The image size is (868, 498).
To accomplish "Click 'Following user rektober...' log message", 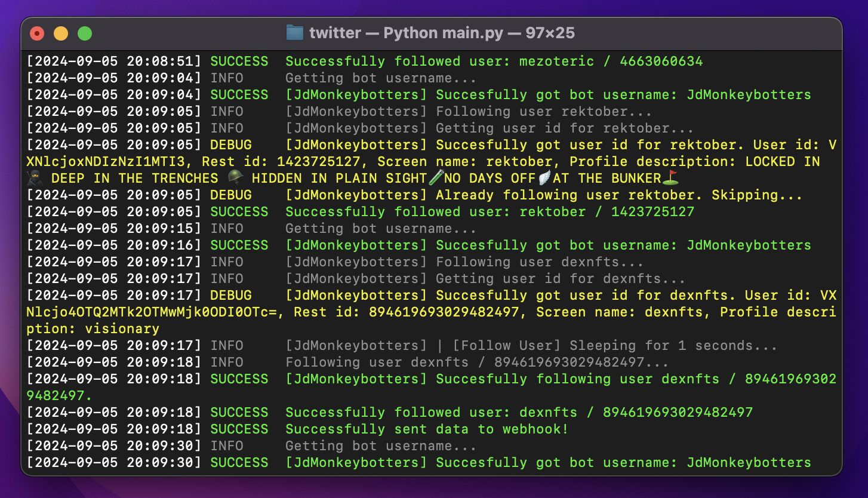I will 544,111.
